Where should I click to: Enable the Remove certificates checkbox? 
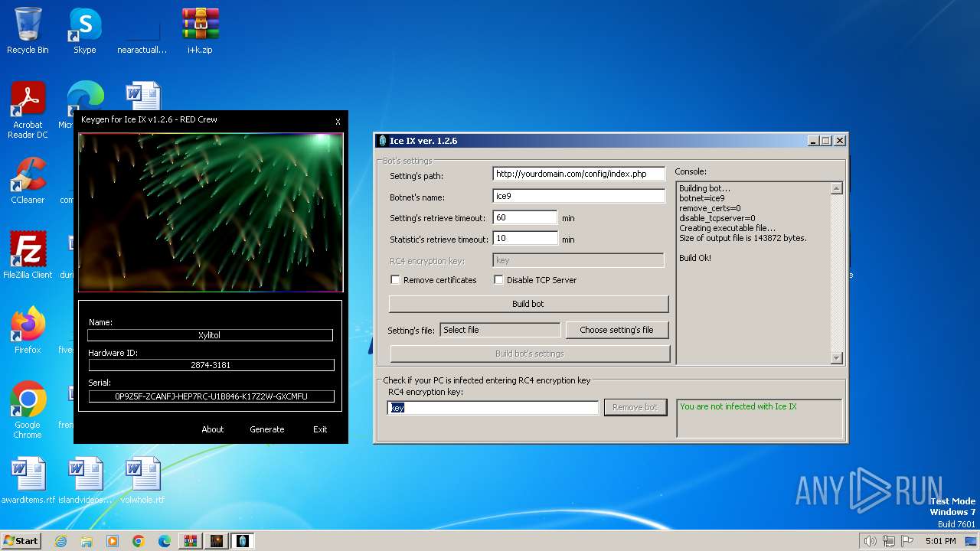395,280
